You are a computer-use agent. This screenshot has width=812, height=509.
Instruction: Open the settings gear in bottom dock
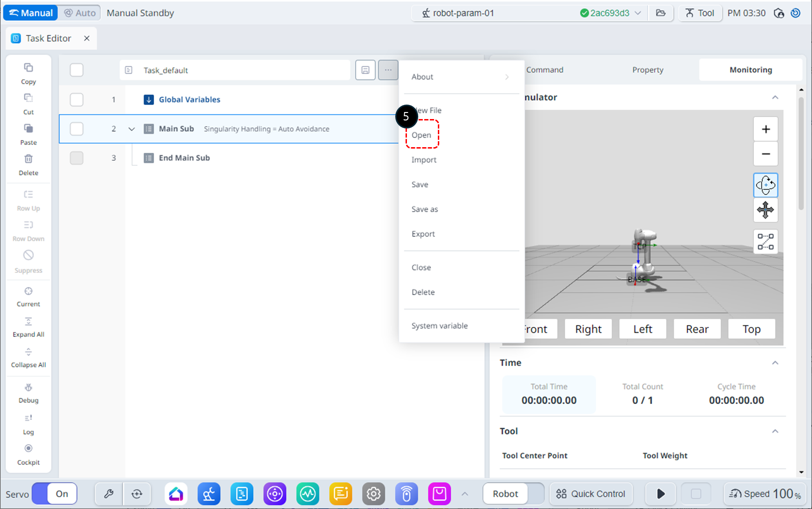373,494
